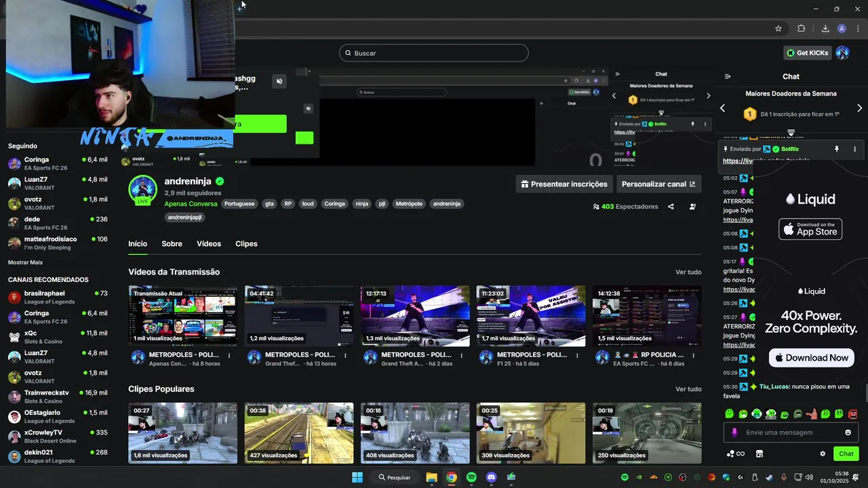
Task: Open options for the 04:41:42 video
Action: point(345,355)
